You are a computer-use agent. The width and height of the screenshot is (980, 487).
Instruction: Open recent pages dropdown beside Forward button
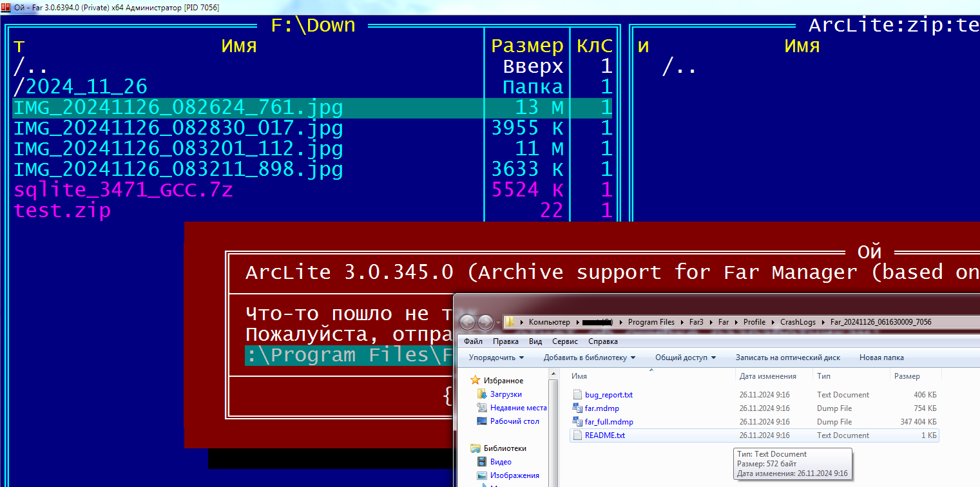pos(498,322)
